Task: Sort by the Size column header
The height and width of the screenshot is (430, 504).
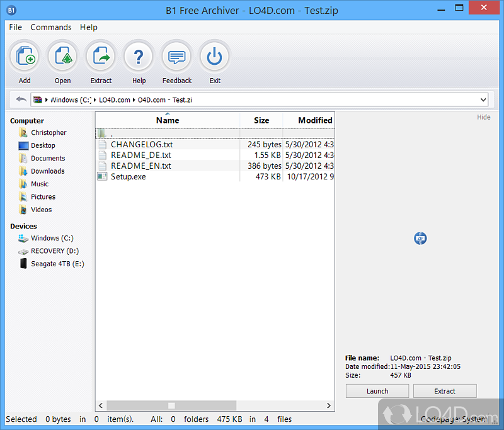Action: coord(261,120)
